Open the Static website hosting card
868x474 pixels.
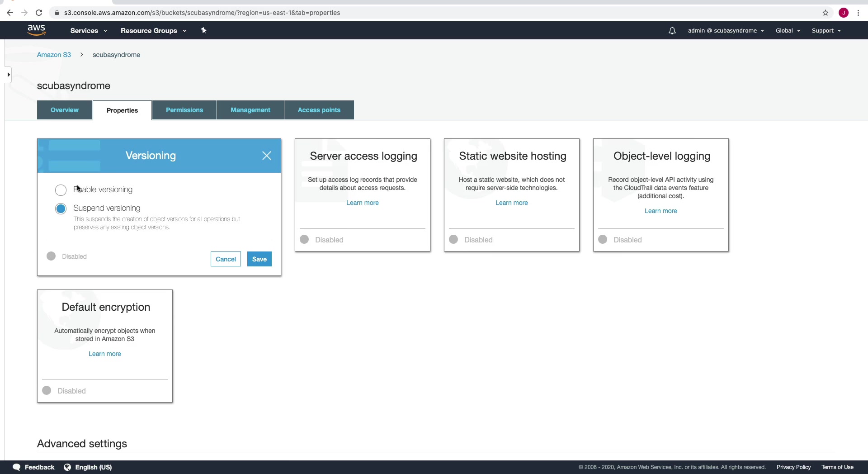(x=512, y=195)
